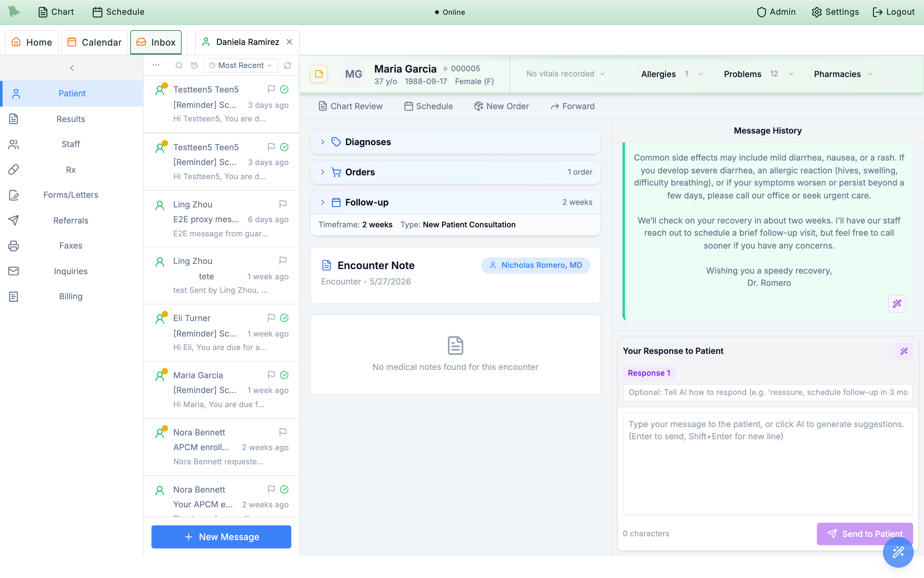Flag the Ling Zhou tete message
This screenshot has width=924, height=578.
[x=283, y=261]
